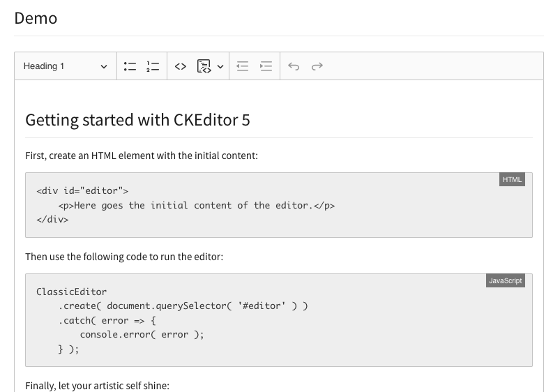Open the Heading 1 style dropdown
The height and width of the screenshot is (392, 560).
[66, 66]
